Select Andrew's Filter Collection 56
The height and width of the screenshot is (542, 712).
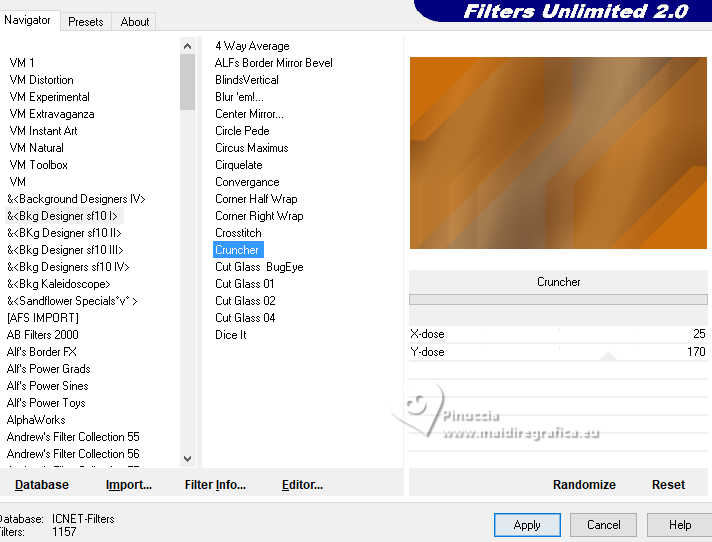point(73,454)
